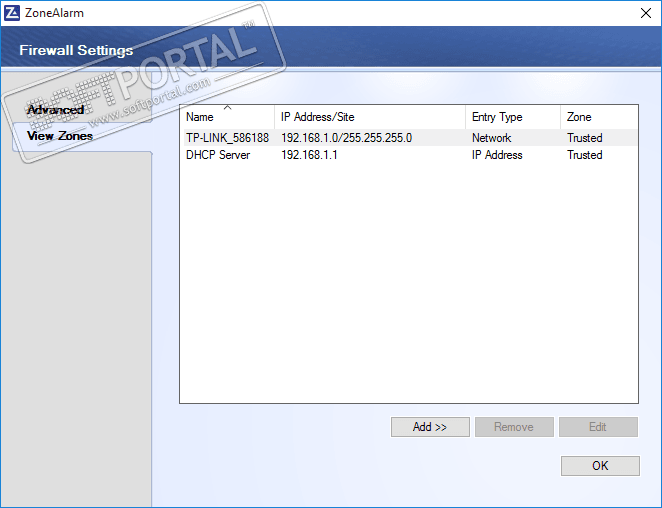Select the DHCP Server entry
Image resolution: width=662 pixels, height=508 pixels.
(410, 155)
